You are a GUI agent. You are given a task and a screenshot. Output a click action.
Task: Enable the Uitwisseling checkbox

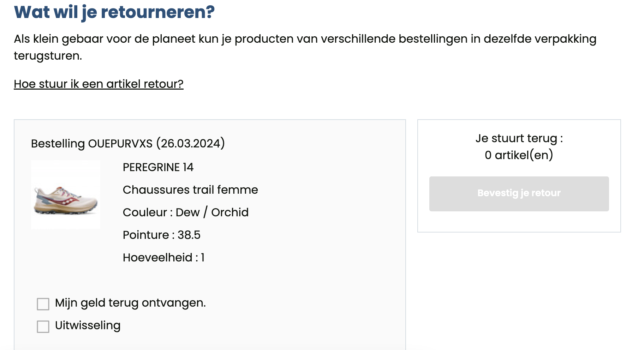pyautogui.click(x=43, y=326)
